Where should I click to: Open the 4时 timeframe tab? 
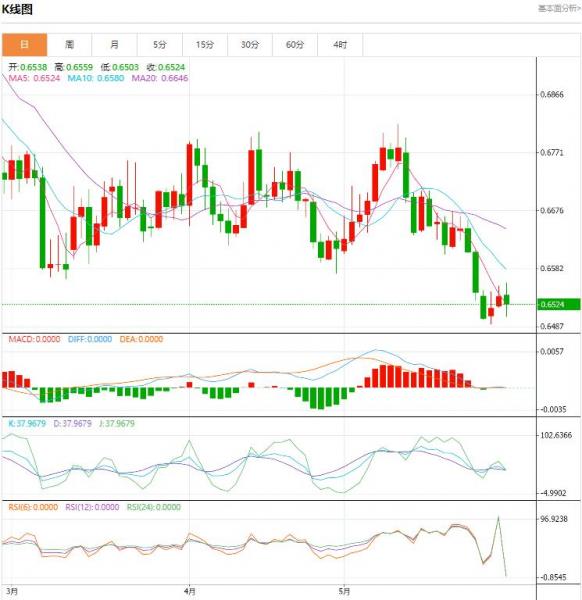point(340,45)
